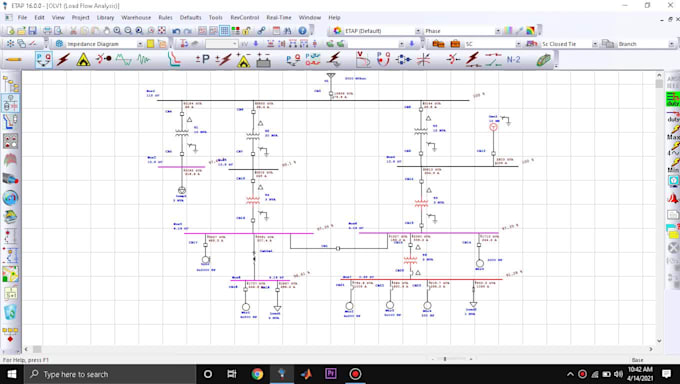680x384 pixels.
Task: Open the Battery Sizing mode icon
Action: 263,60
